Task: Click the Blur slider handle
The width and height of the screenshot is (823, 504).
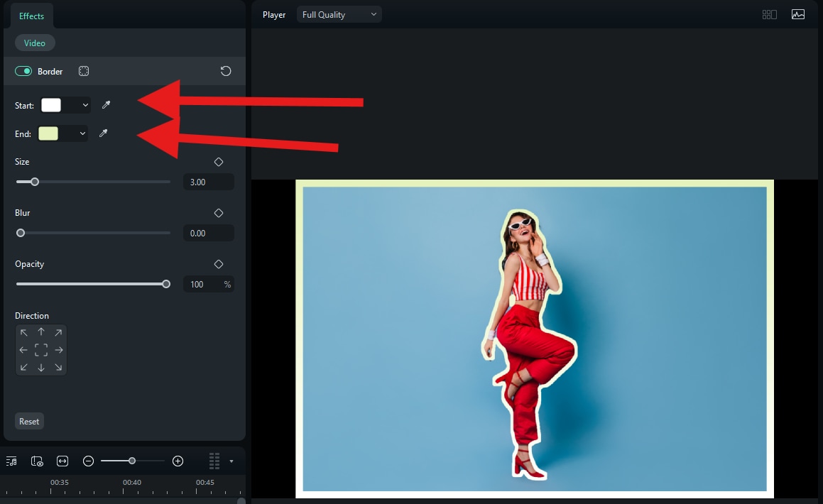Action: coord(21,233)
